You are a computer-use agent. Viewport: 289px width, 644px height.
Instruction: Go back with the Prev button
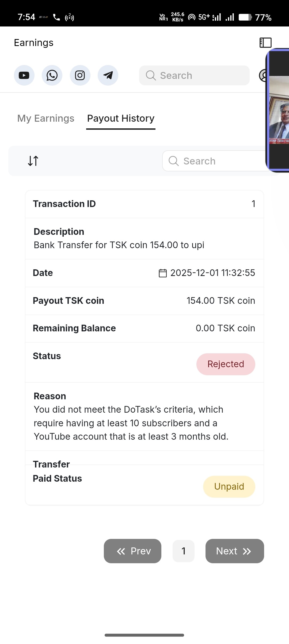coord(133,551)
